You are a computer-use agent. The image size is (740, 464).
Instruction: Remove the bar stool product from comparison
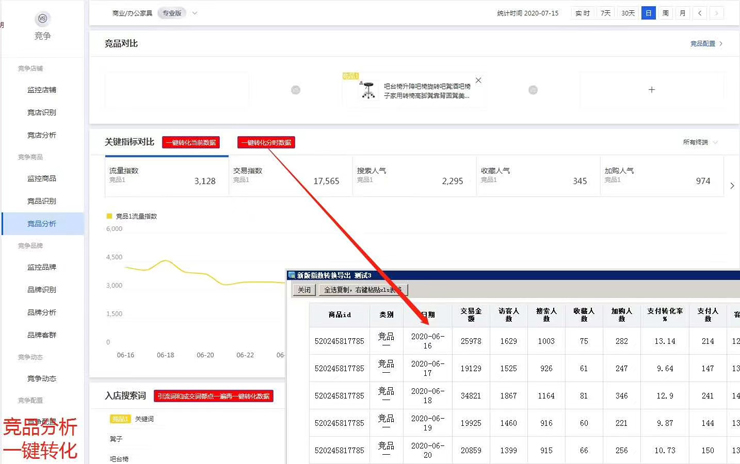pos(478,81)
